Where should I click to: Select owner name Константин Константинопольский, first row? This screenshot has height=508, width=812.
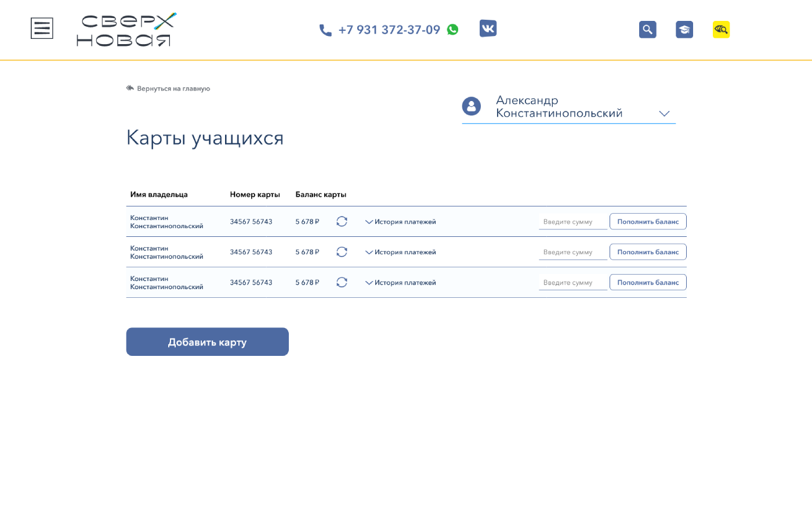pos(166,222)
